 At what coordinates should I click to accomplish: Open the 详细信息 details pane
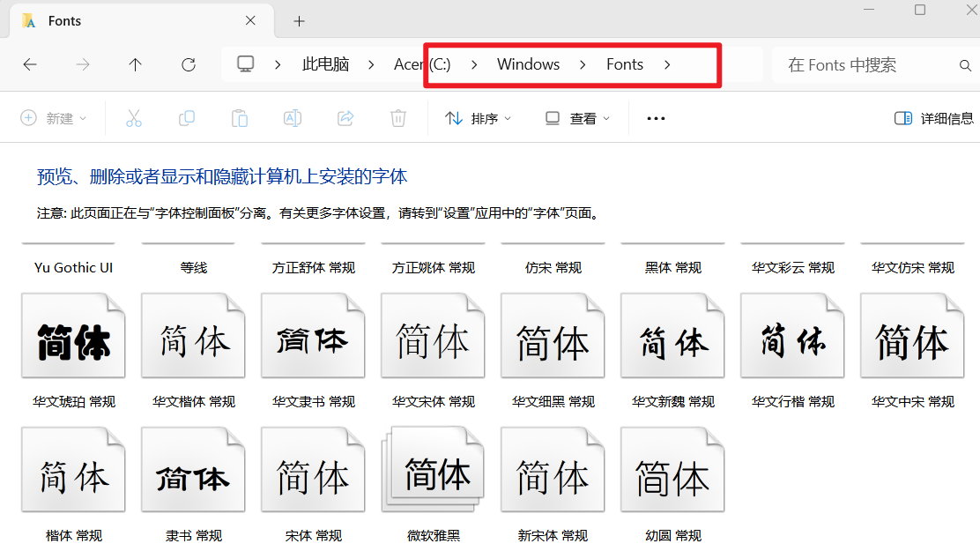pyautogui.click(x=934, y=118)
